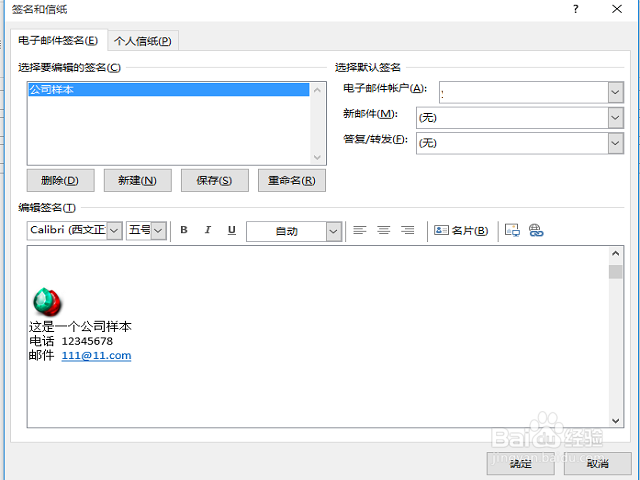Viewport: 640px width, 480px height.
Task: Click the 111@11.com email link
Action: [96, 356]
